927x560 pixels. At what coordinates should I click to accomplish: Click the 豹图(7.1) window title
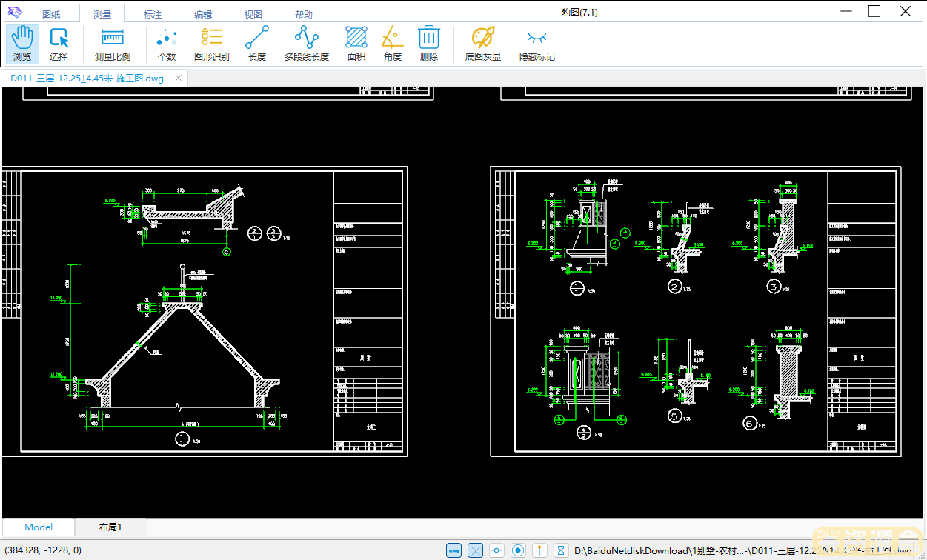pyautogui.click(x=579, y=12)
